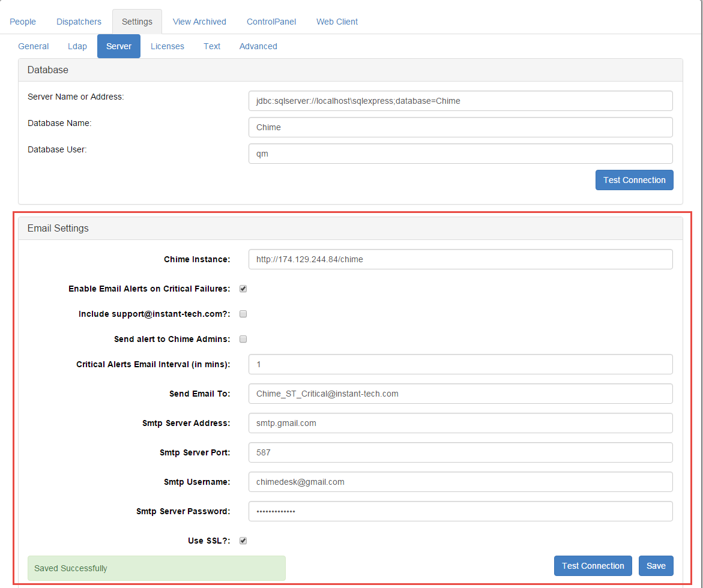
Task: Switch to the Text sub-tab
Action: click(x=212, y=46)
